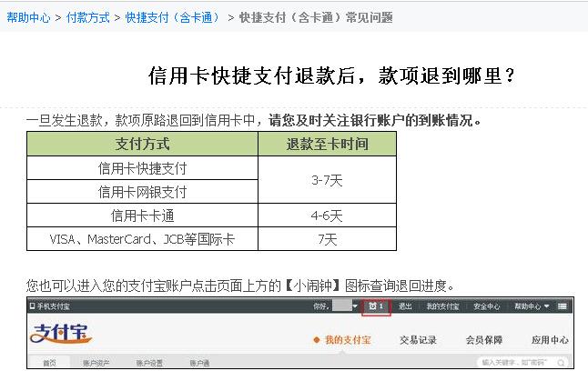Open 我的支付宝 link in top dark bar
588x381 pixels.
pos(442,306)
